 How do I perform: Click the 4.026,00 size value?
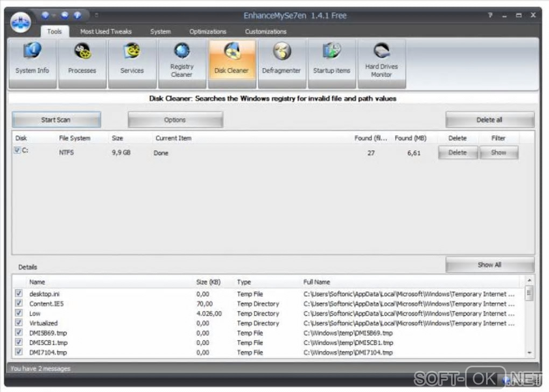click(209, 313)
